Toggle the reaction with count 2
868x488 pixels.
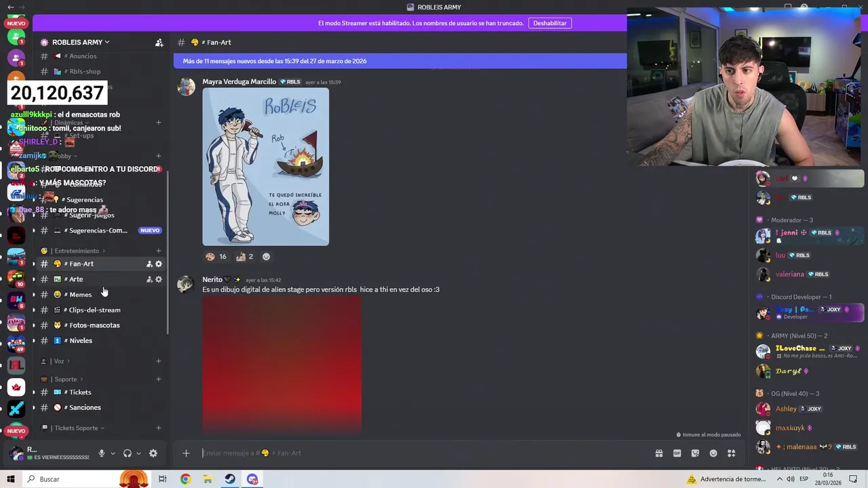pos(244,256)
